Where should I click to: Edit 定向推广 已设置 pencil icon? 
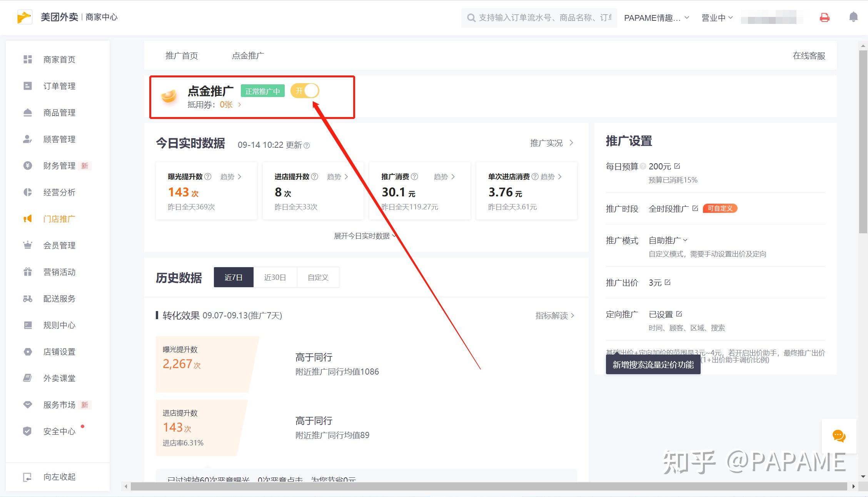[679, 314]
